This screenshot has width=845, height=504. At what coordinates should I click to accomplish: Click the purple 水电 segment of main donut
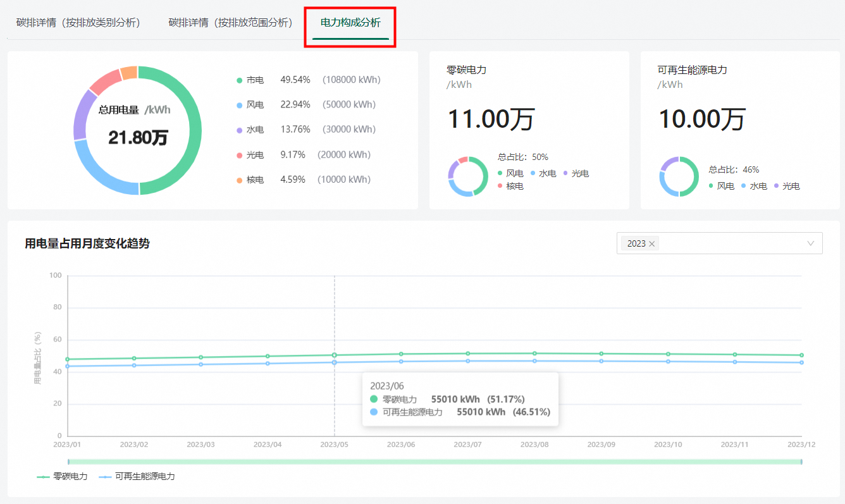[81, 114]
